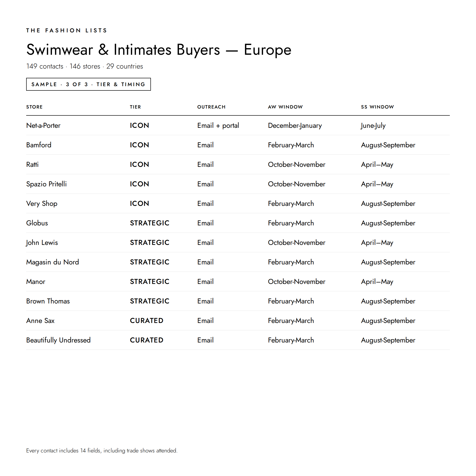The image size is (476, 476).
Task: Click August-September in Brown Thomas row
Action: (388, 301)
